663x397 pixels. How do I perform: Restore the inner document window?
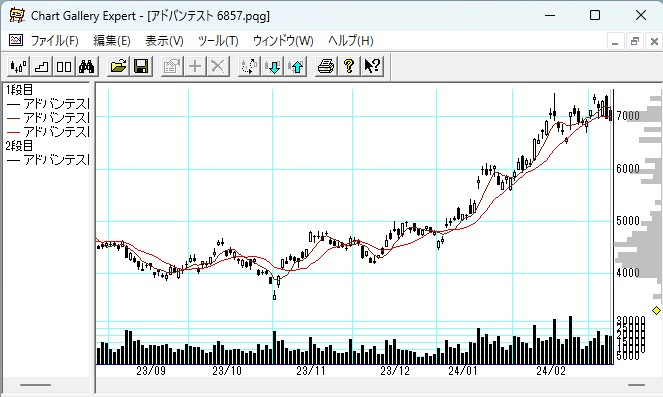634,41
